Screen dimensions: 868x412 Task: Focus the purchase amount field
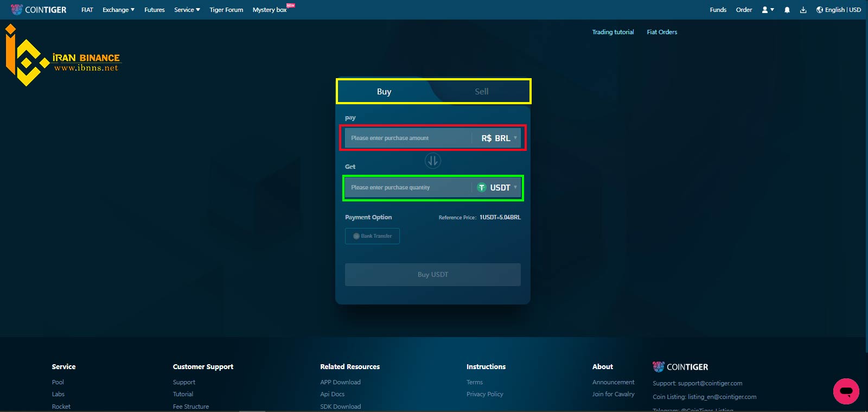[408, 138]
